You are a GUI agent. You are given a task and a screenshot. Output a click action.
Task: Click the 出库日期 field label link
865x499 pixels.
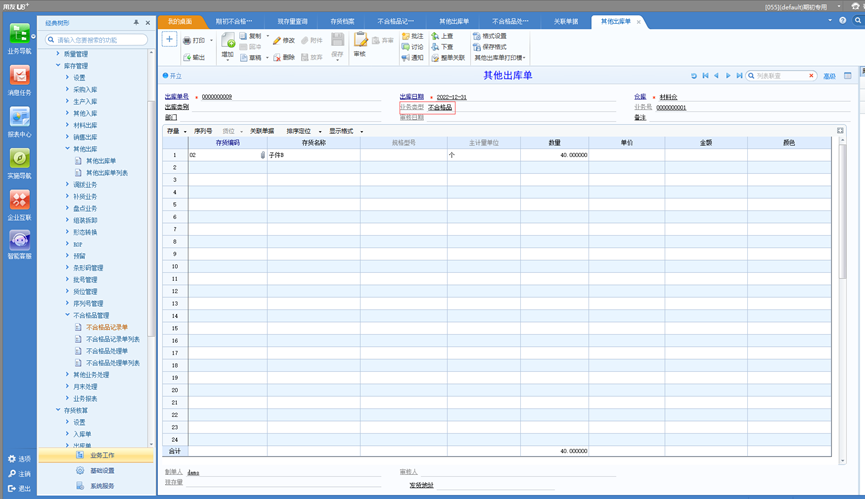pyautogui.click(x=412, y=96)
